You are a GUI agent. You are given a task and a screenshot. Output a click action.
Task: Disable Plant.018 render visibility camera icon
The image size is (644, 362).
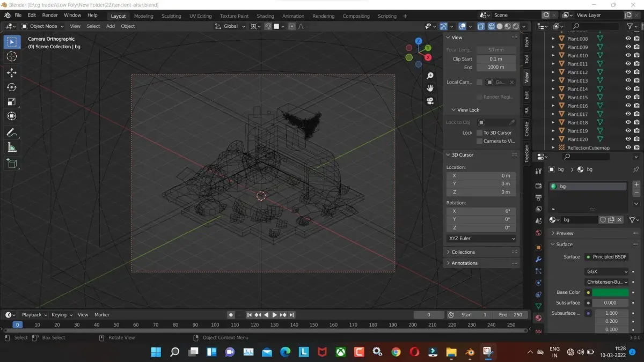(x=636, y=122)
